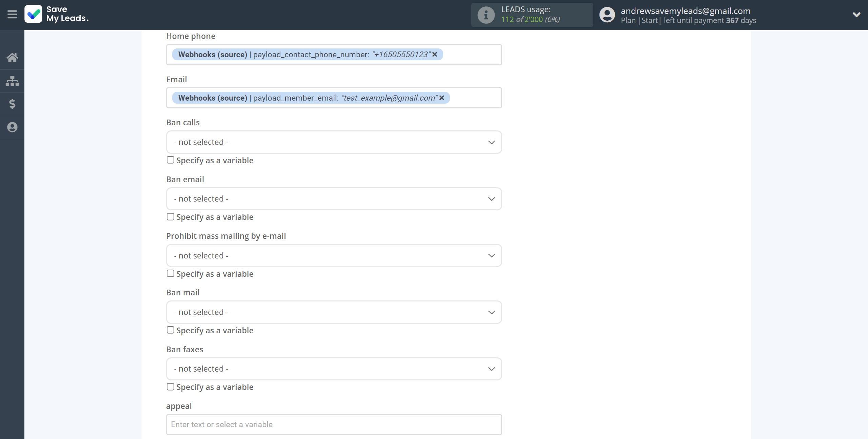
Task: Open the Ban faxes dropdown
Action: (x=334, y=369)
